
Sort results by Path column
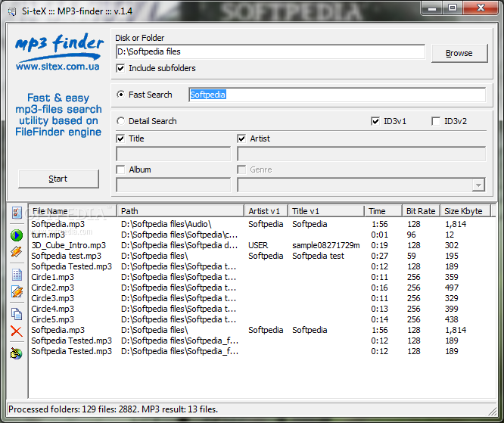point(180,211)
